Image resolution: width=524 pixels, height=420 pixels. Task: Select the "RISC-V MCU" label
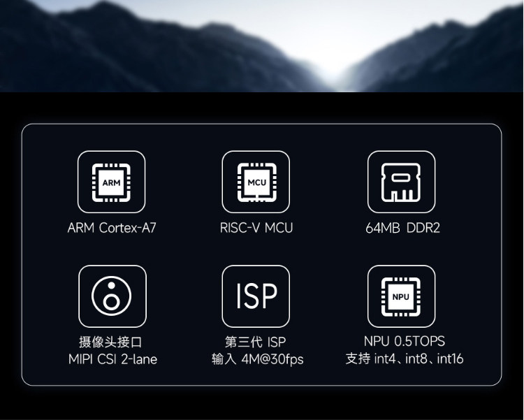(256, 228)
